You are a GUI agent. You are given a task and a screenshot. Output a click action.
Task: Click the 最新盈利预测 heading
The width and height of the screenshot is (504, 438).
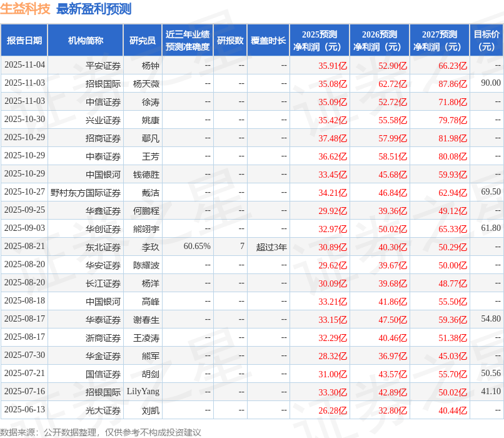coord(94,9)
